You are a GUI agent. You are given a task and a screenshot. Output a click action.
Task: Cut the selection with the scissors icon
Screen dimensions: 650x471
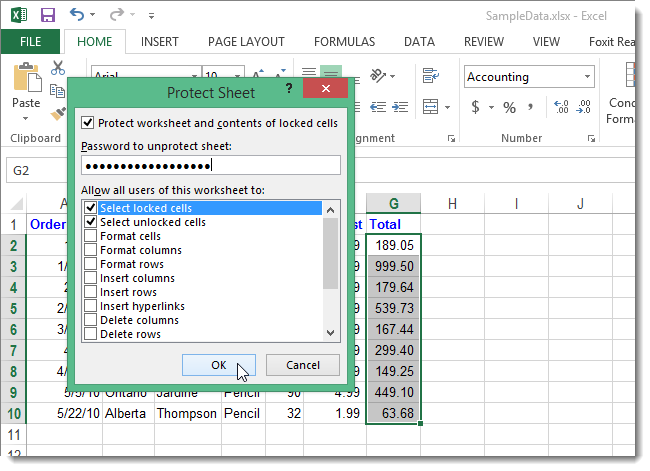tap(58, 68)
